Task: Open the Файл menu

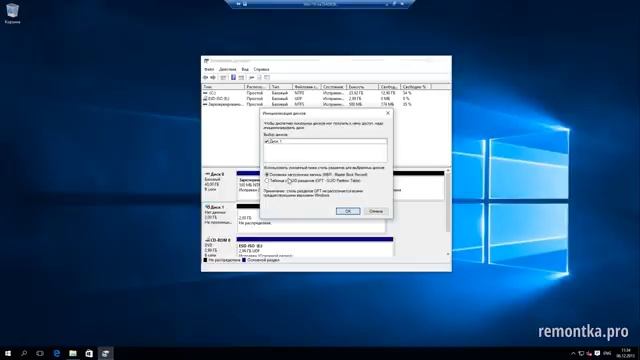Action: point(209,69)
